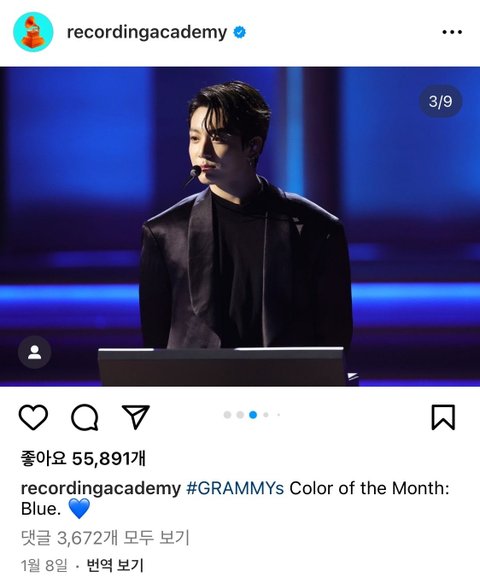Jump to fourth carousel dot
The width and height of the screenshot is (480, 583).
[266, 415]
